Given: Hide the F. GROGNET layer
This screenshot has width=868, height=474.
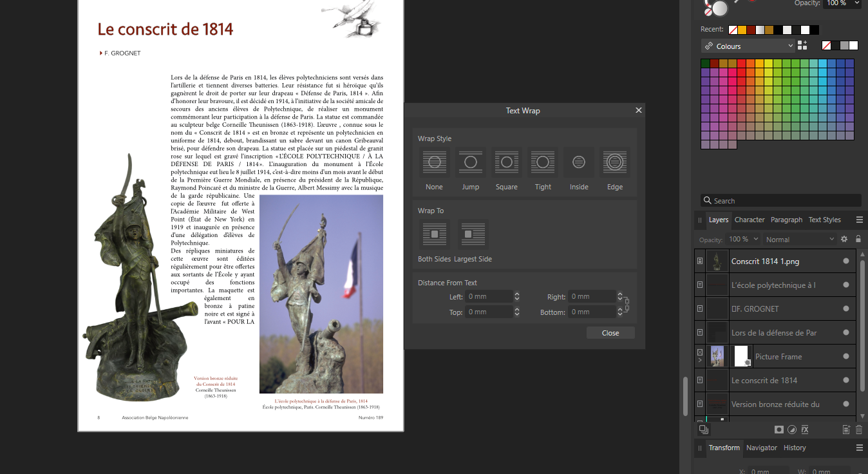Looking at the screenshot, I should pyautogui.click(x=846, y=309).
